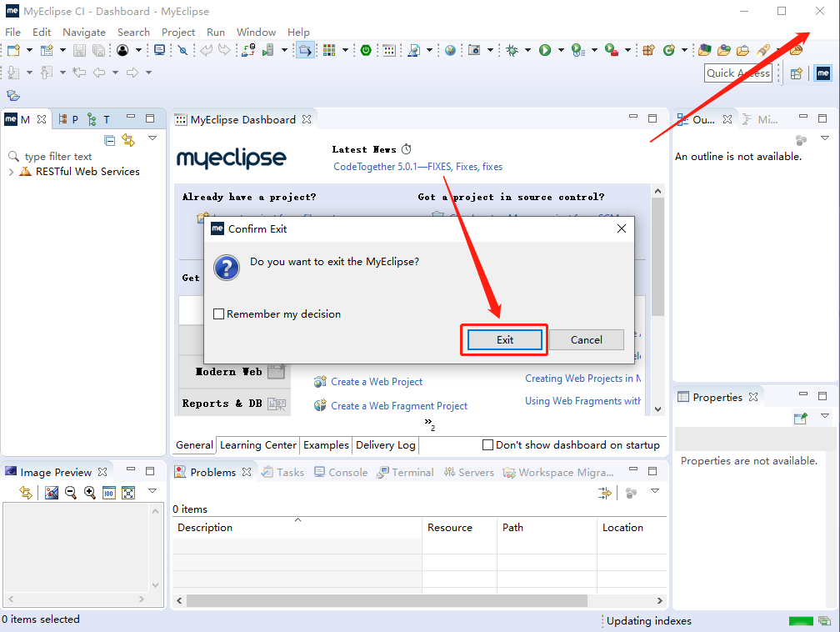Select the Learning Center dashboard tab
This screenshot has height=632, width=840.
click(x=257, y=445)
